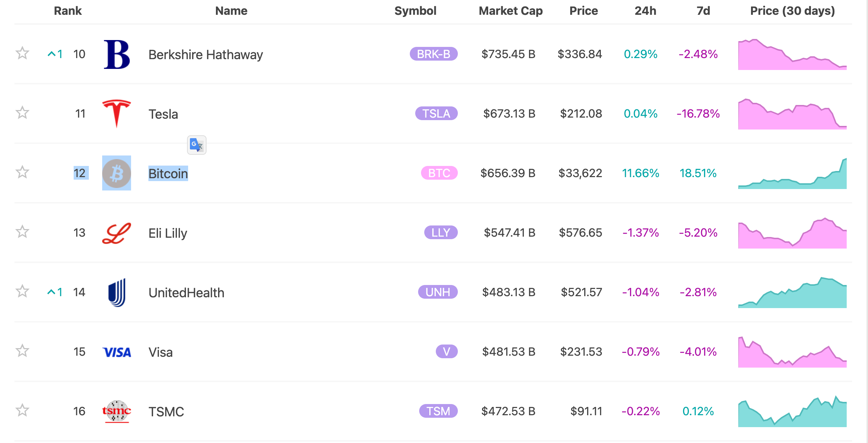Click the 24h column header
Screen dimensions: 868x443
[x=645, y=11]
